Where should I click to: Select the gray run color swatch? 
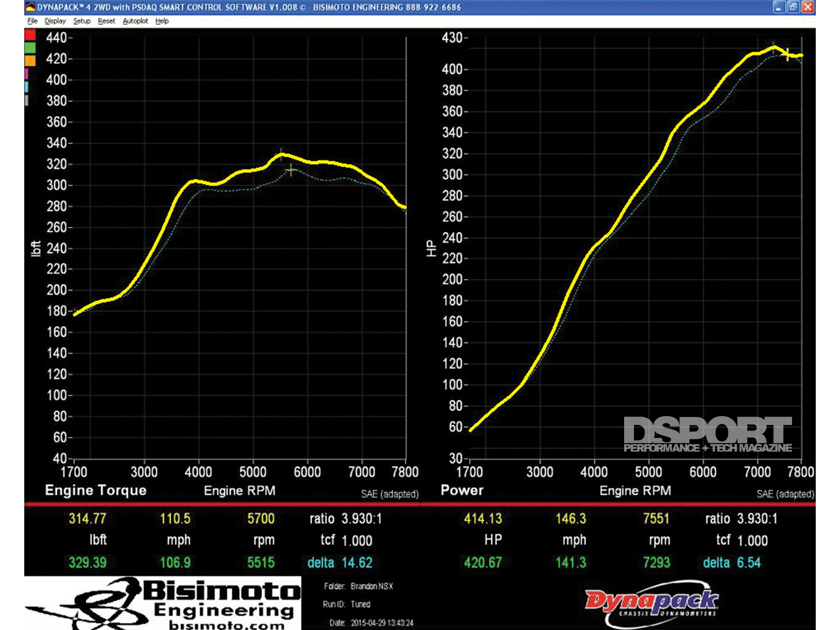(27, 100)
